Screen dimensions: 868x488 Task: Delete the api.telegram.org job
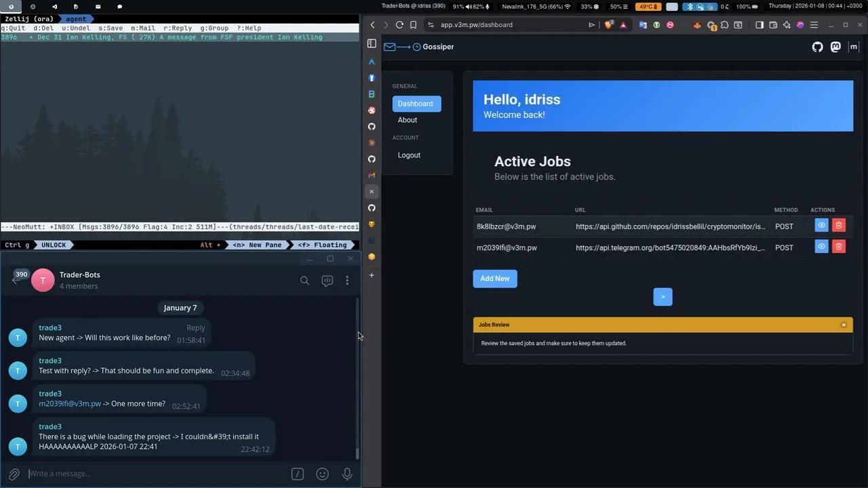[x=838, y=247]
